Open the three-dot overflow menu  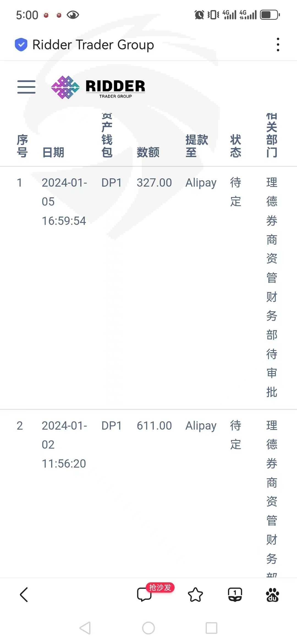coord(278,45)
